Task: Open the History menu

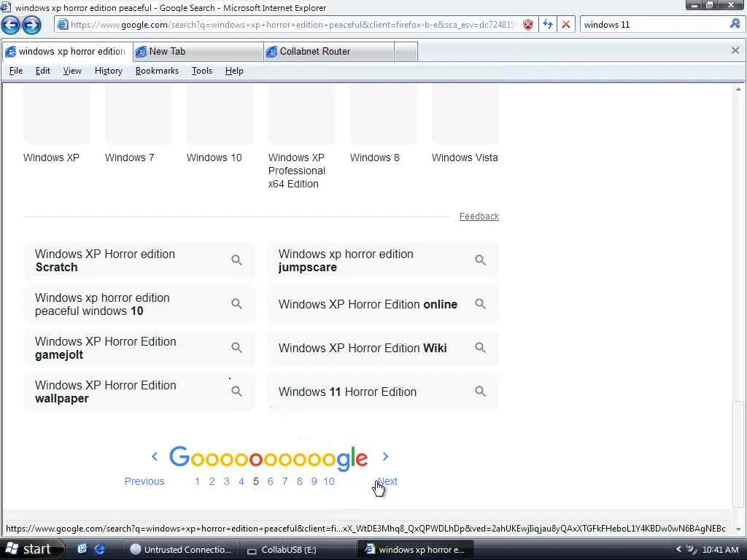Action: 109,71
